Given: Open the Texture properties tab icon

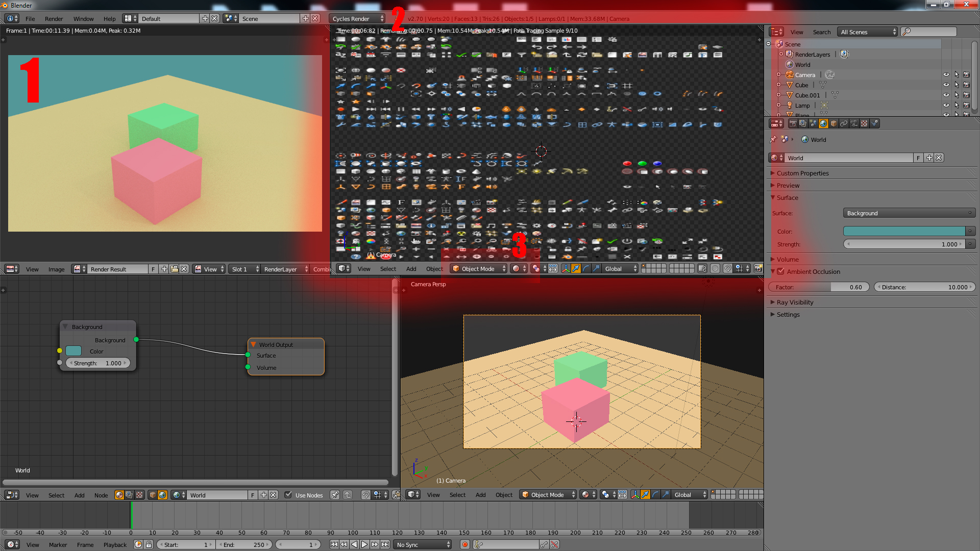Looking at the screenshot, I should pyautogui.click(x=864, y=123).
